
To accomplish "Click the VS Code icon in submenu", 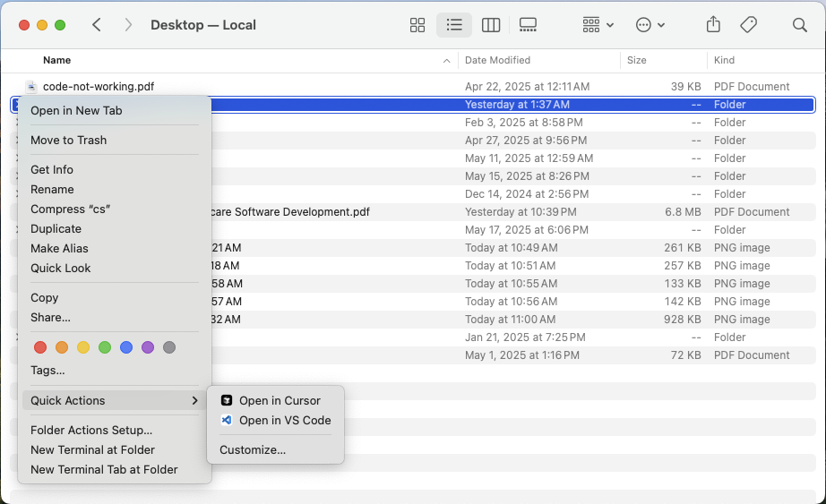I will tap(227, 420).
